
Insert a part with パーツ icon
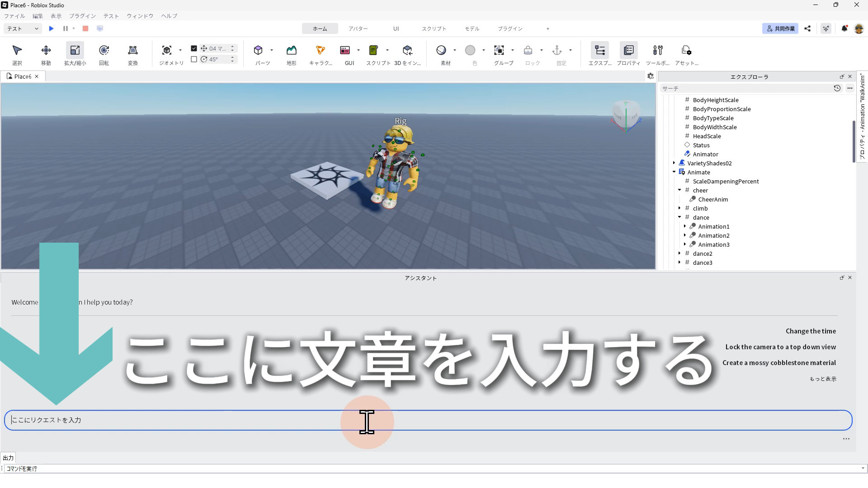pos(258,51)
